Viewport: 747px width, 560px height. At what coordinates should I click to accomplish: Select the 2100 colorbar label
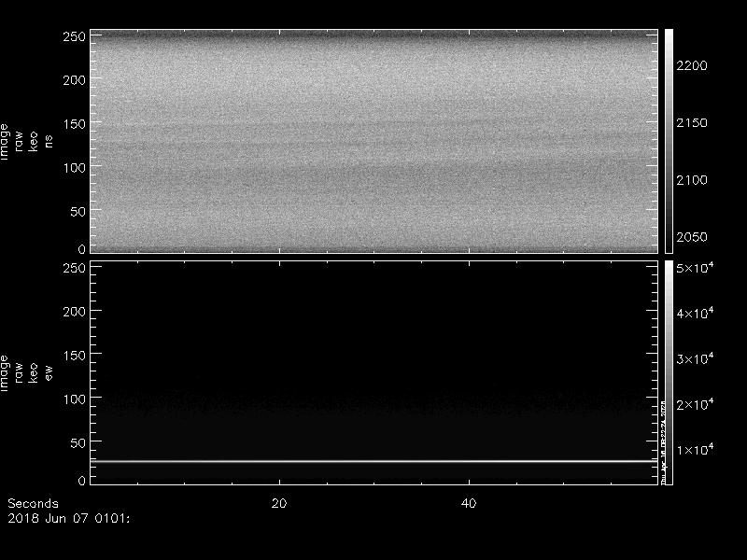[694, 180]
